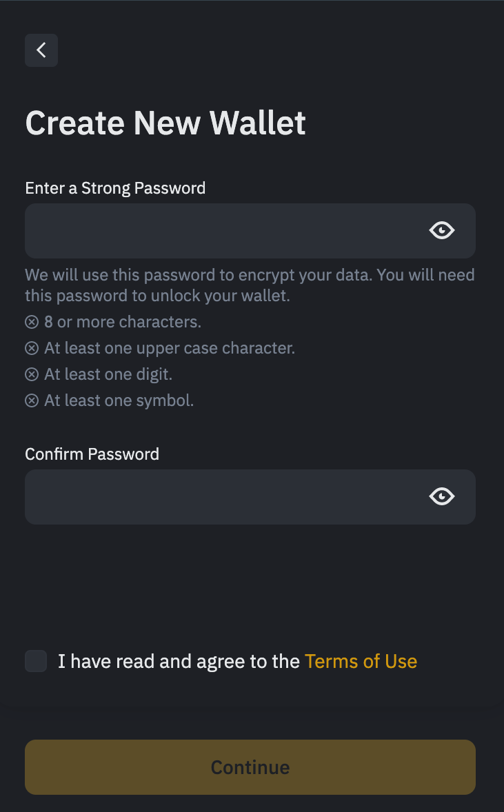Check the agree to Terms checkbox
Viewport: 504px width, 812px height.
pyautogui.click(x=36, y=661)
